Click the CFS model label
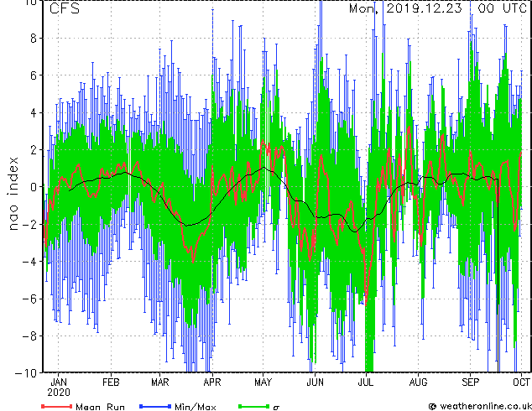 [65, 8]
